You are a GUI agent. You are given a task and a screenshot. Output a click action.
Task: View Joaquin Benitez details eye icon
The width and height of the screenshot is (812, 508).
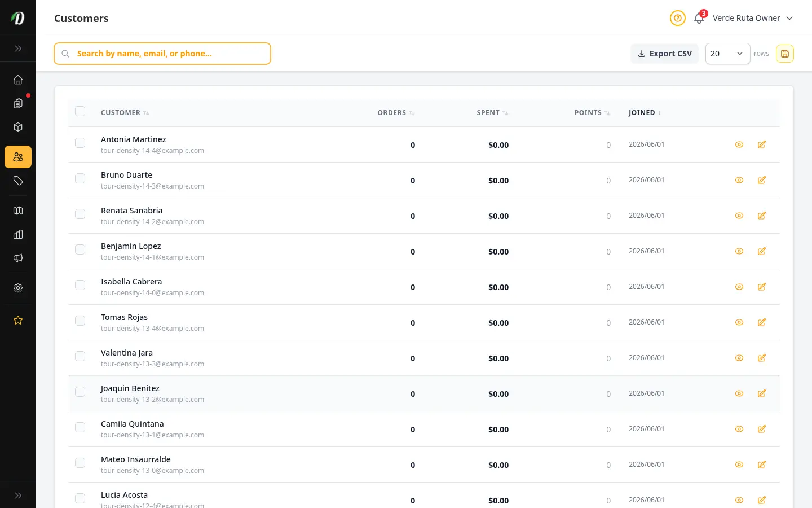pyautogui.click(x=739, y=393)
